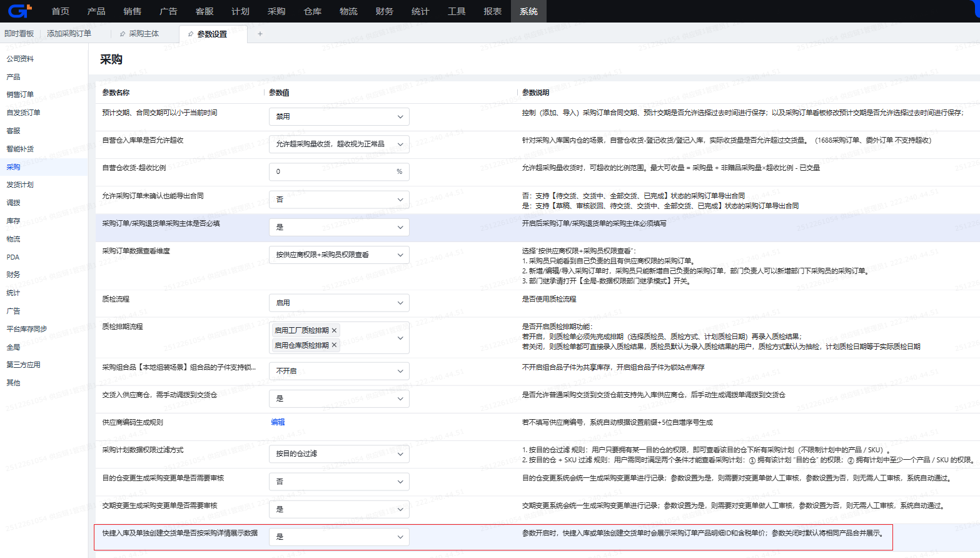The width and height of the screenshot is (980, 558).
Task: Click the pin icon on 参数设置 tab
Action: (191, 34)
